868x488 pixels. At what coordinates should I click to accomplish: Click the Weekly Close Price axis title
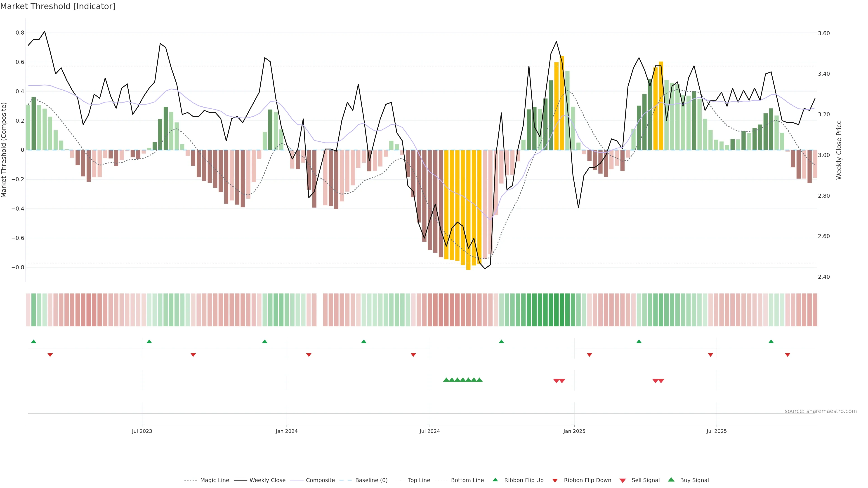coord(839,150)
